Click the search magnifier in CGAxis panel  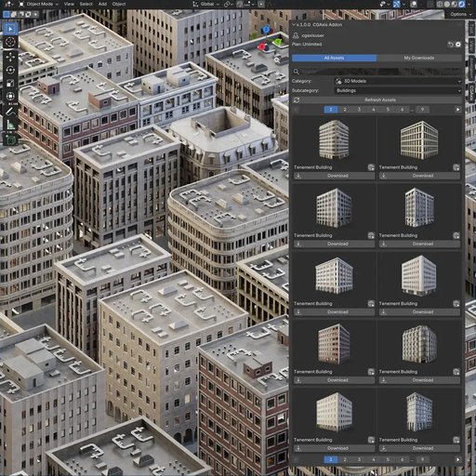(x=296, y=72)
